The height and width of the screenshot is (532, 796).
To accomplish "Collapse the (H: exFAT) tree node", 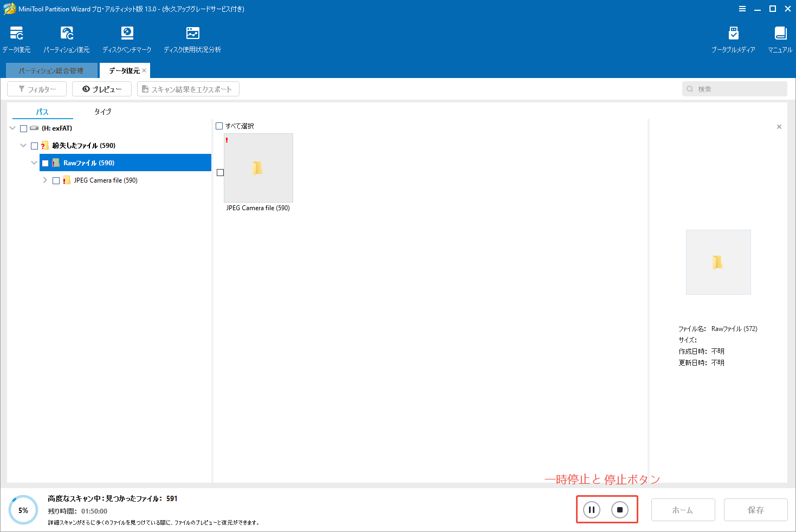I will pyautogui.click(x=12, y=128).
